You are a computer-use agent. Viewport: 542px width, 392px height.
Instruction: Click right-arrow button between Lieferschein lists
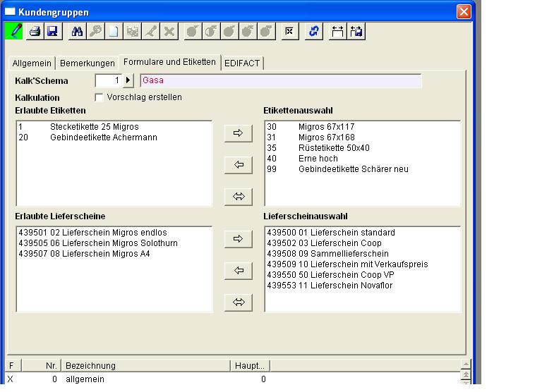(x=238, y=239)
